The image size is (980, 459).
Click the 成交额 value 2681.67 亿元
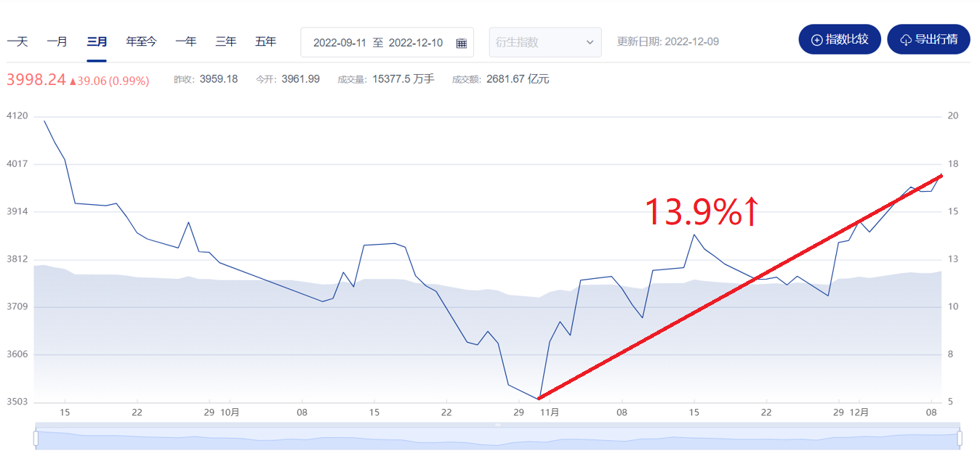coord(518,79)
